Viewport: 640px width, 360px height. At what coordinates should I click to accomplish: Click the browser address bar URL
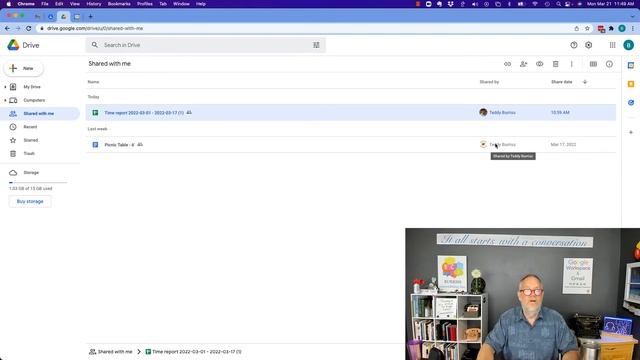(x=95, y=28)
